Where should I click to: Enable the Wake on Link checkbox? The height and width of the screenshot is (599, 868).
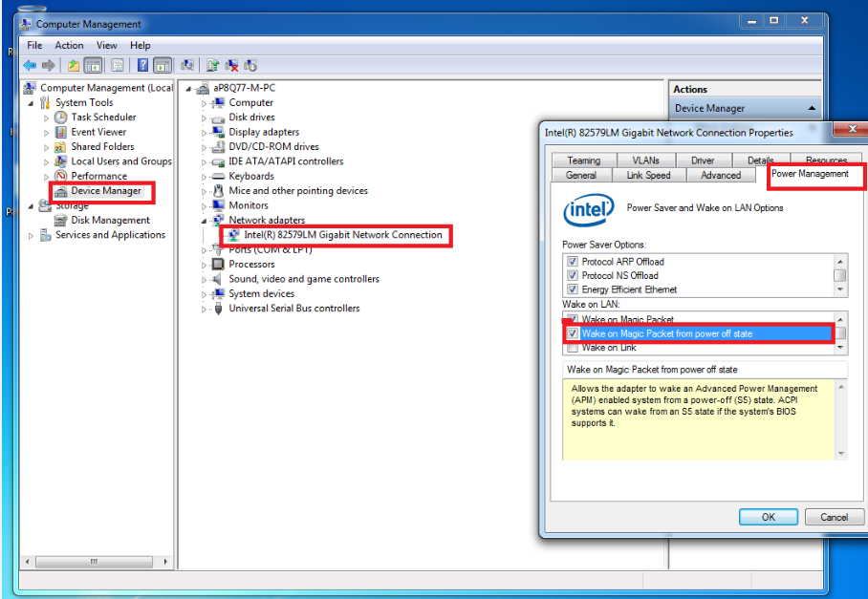[x=573, y=348]
